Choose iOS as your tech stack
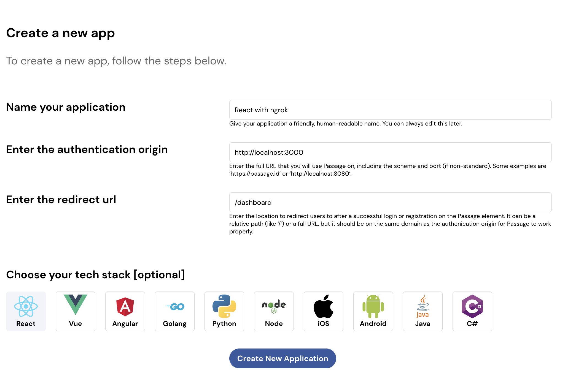Screen dimensions: 576x392 click(323, 311)
